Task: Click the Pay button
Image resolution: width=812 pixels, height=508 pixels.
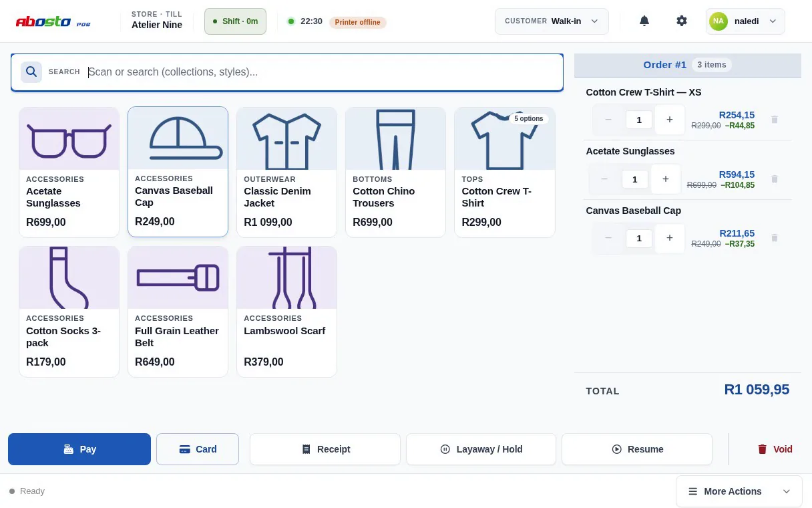Action: tap(79, 449)
